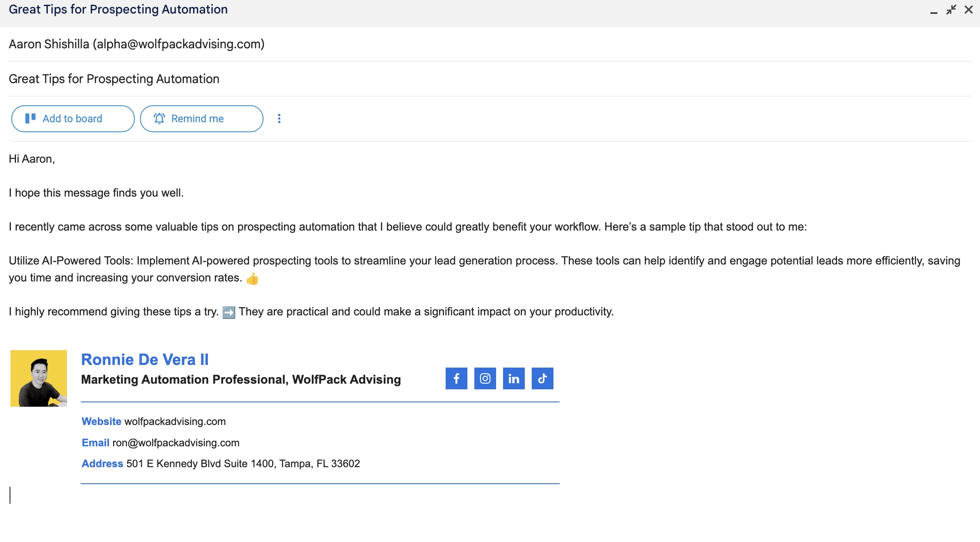
Task: Click the subject line field
Action: tap(490, 79)
